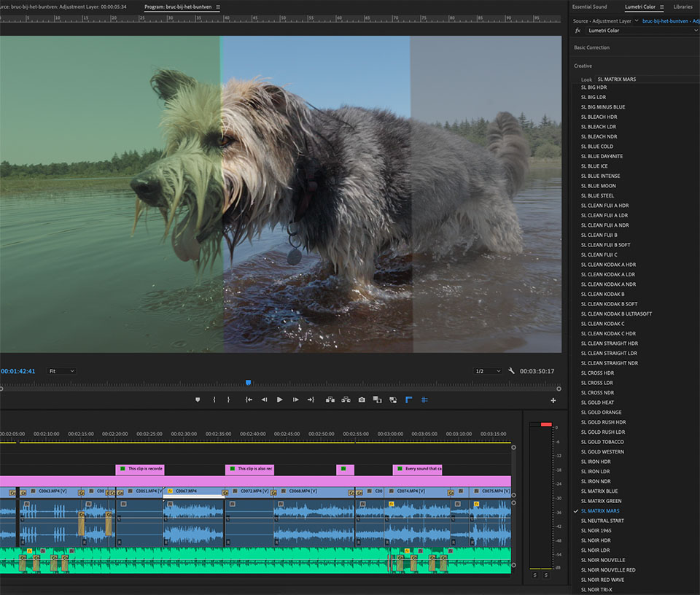Open the Lumetri Color effect dropdown

(x=642, y=31)
